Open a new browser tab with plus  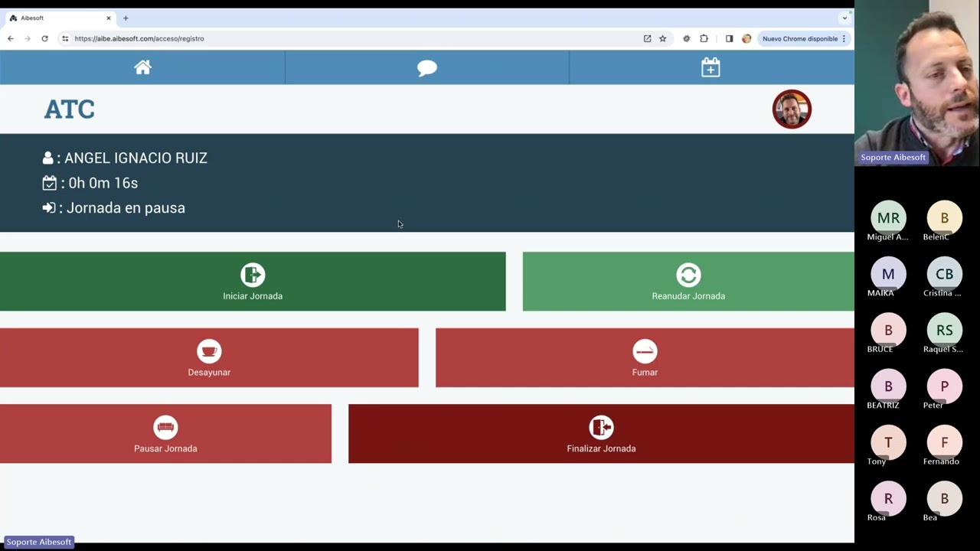(126, 18)
